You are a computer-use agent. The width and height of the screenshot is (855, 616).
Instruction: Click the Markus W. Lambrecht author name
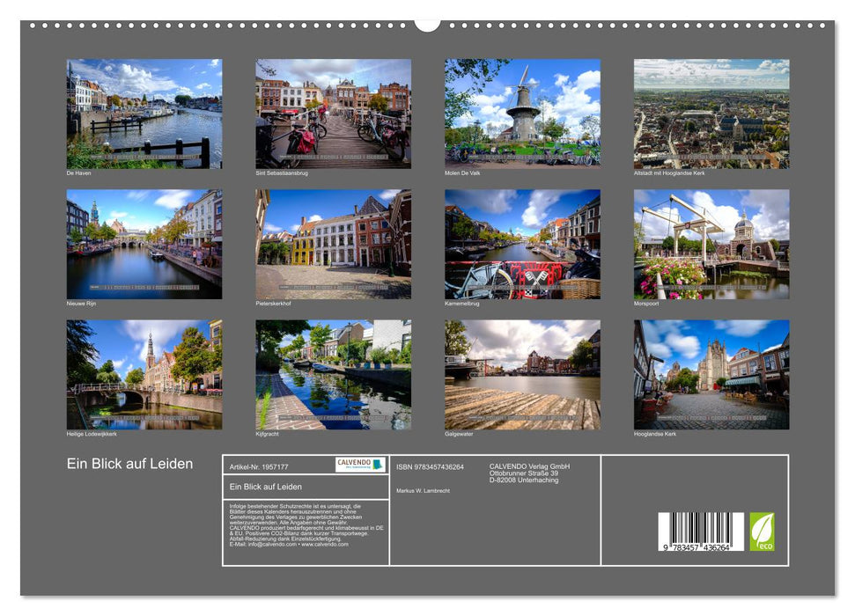(x=423, y=490)
